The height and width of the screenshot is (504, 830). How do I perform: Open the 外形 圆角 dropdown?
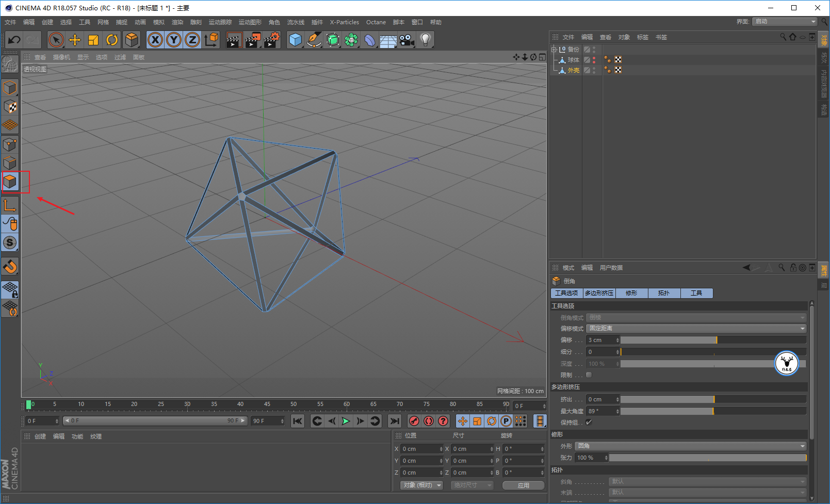[691, 446]
